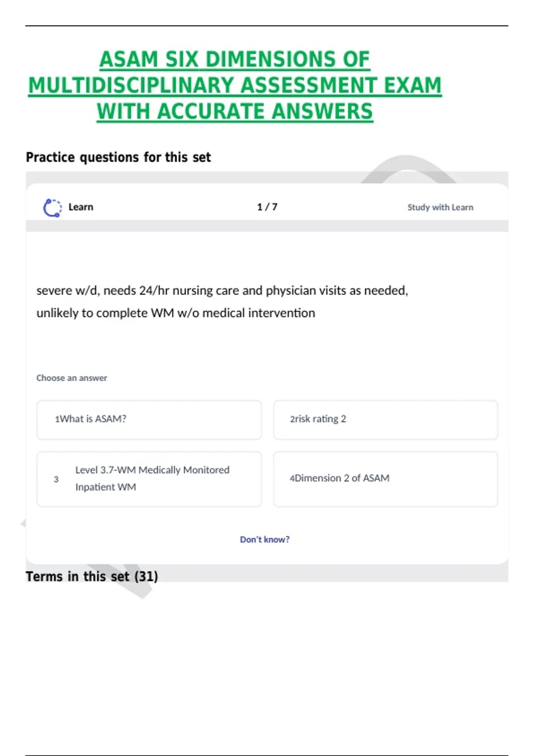Open the Study with Learn link
The height and width of the screenshot is (756, 534).
point(440,207)
